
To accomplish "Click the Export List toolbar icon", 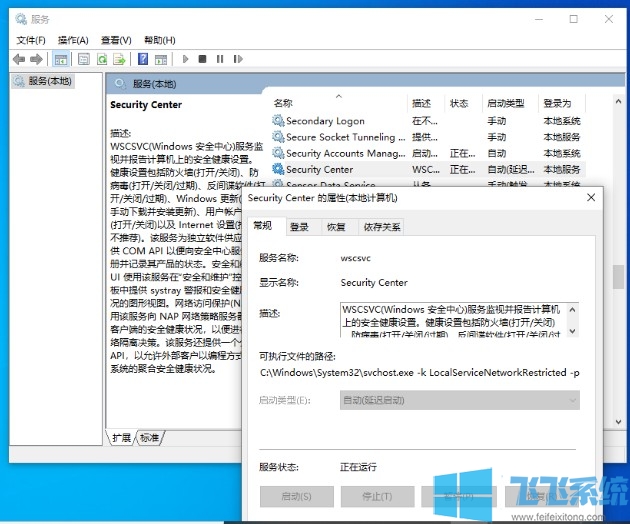I will [x=119, y=59].
